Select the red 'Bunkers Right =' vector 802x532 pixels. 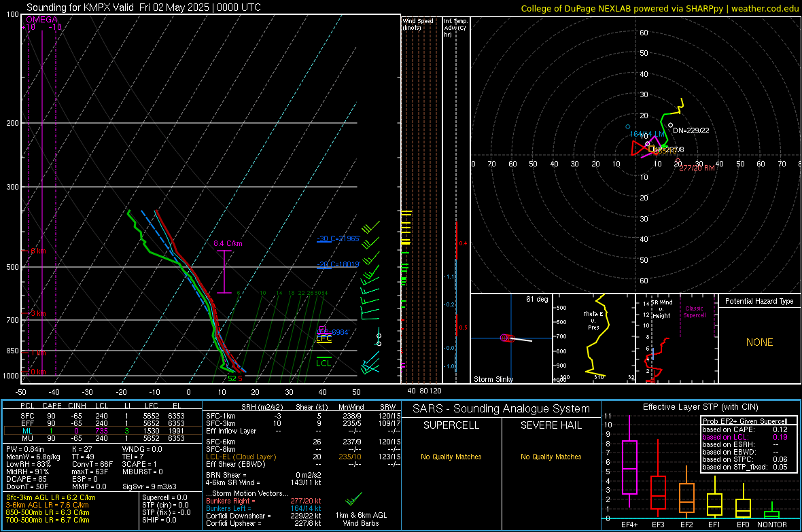[x=264, y=501]
